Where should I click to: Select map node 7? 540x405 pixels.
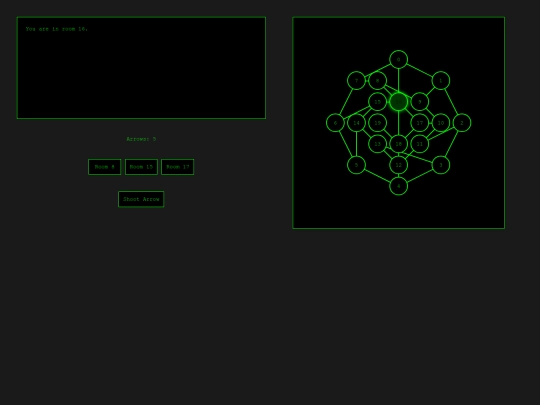tap(356, 81)
